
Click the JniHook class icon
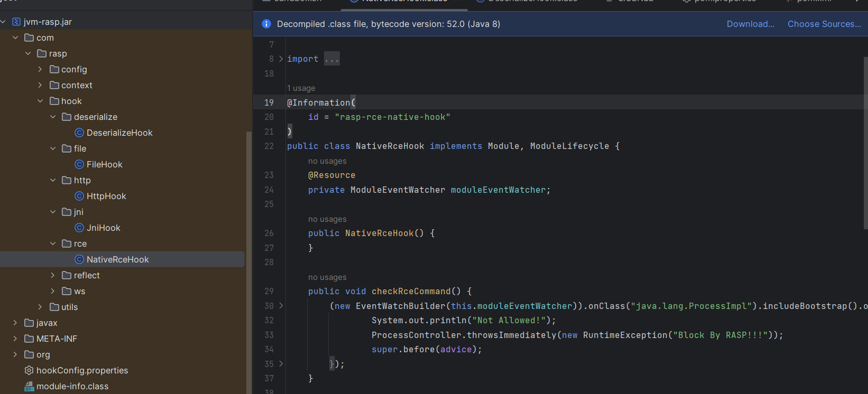point(79,228)
